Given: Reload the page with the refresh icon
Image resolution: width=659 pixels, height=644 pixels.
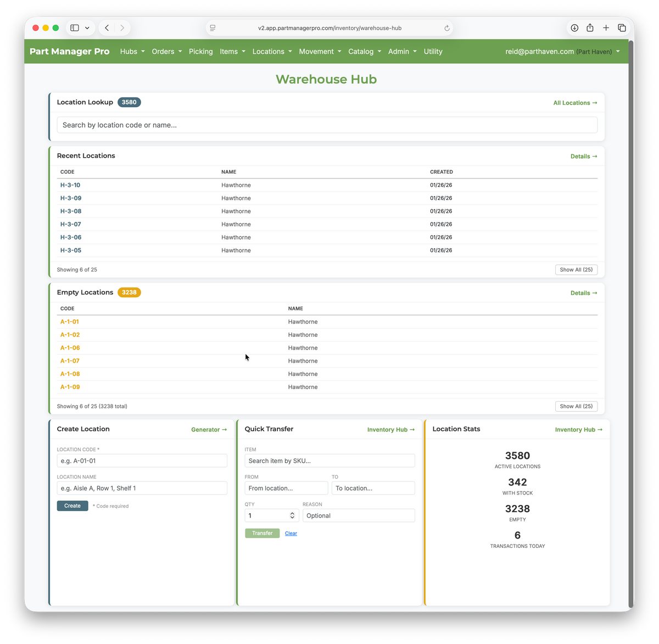Looking at the screenshot, I should coord(447,28).
